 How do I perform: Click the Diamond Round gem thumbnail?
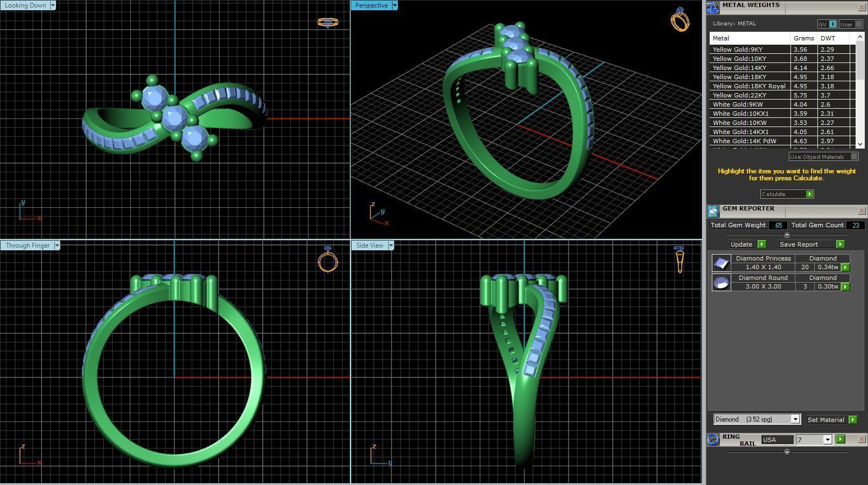tap(721, 282)
